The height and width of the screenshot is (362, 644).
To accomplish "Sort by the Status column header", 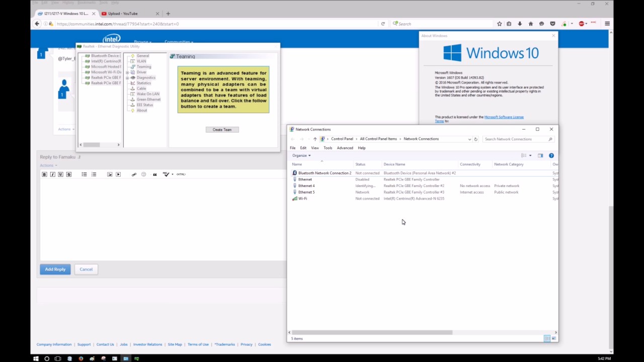I will tap(360, 164).
